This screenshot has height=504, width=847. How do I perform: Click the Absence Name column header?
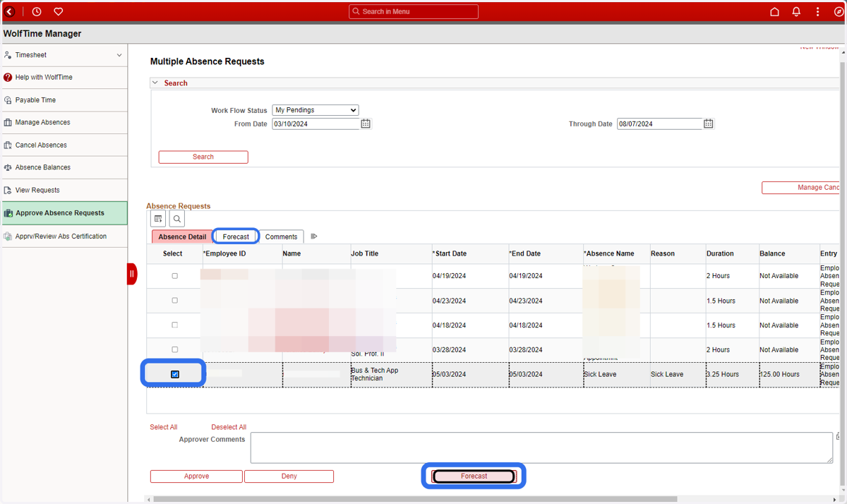(609, 254)
